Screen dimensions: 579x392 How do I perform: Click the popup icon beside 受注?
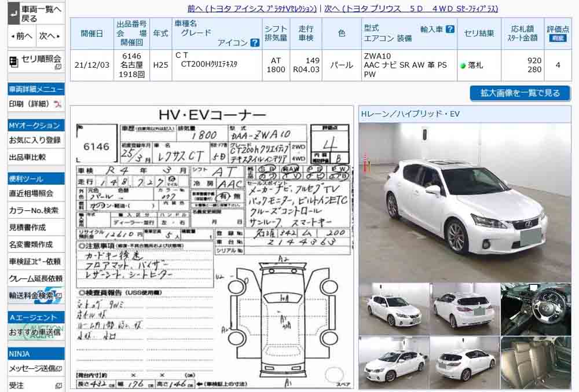click(x=58, y=386)
